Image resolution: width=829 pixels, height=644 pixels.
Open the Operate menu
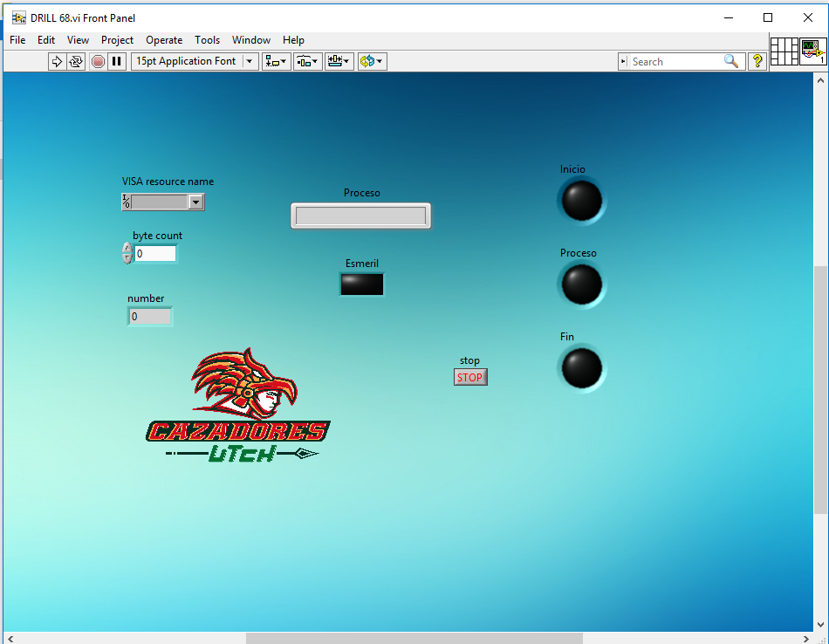(164, 40)
